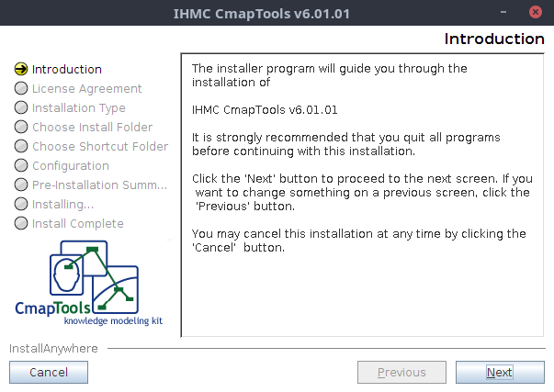Click the yellow arrow Introduction step icon
The height and width of the screenshot is (392, 554).
pos(21,69)
